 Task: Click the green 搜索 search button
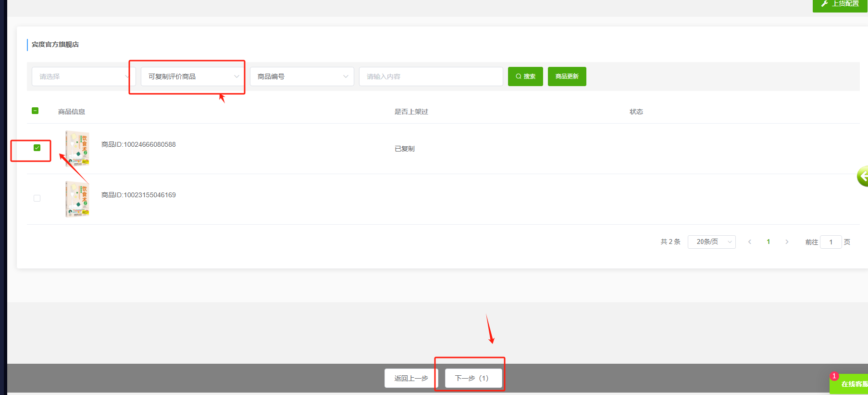(x=525, y=76)
